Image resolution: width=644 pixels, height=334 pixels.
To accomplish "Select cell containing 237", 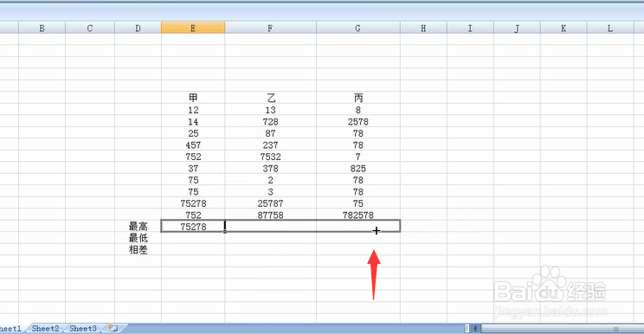I will click(271, 145).
